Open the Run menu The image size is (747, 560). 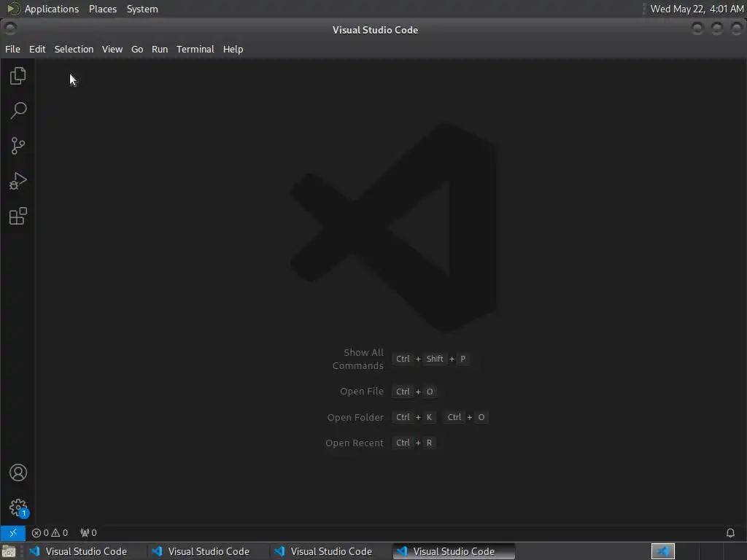coord(160,49)
